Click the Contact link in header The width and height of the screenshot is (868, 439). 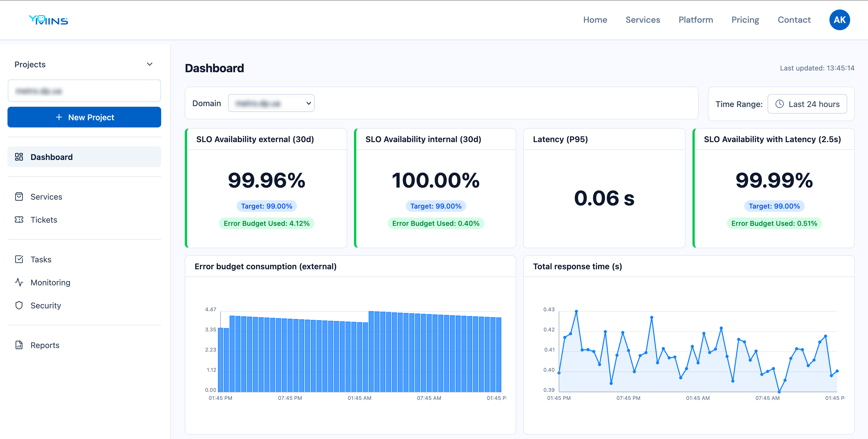click(x=794, y=20)
